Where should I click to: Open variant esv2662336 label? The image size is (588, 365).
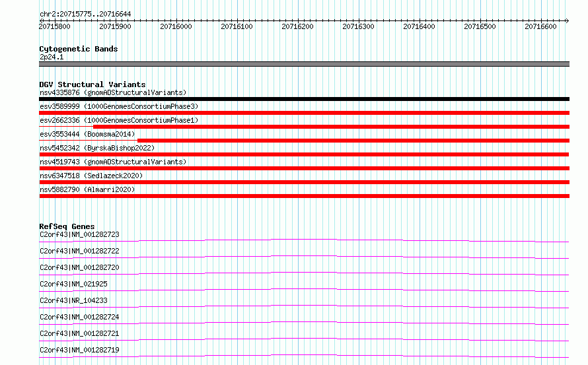pos(119,120)
